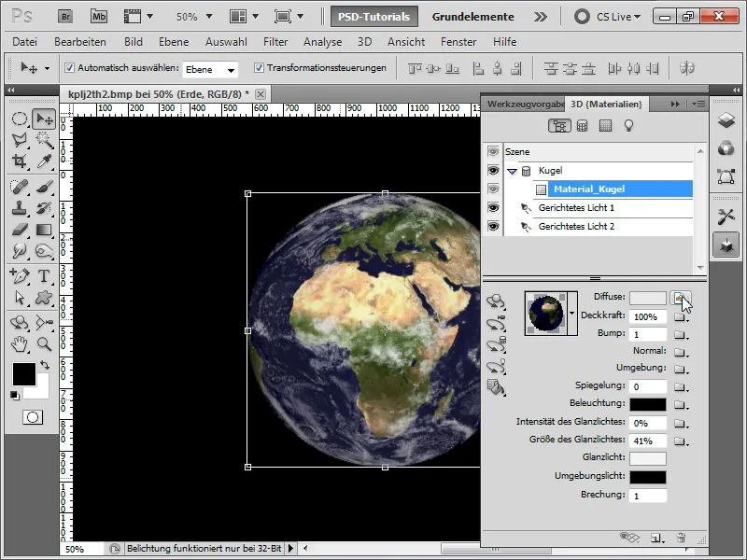Select the Custom Shape tool
The height and width of the screenshot is (560, 747).
tap(44, 298)
